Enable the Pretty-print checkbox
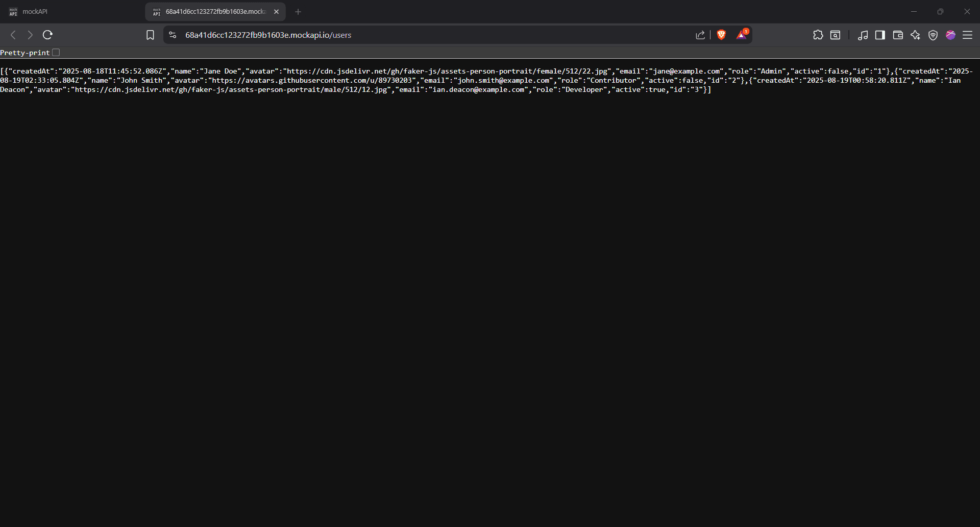This screenshot has width=980, height=527. point(56,53)
